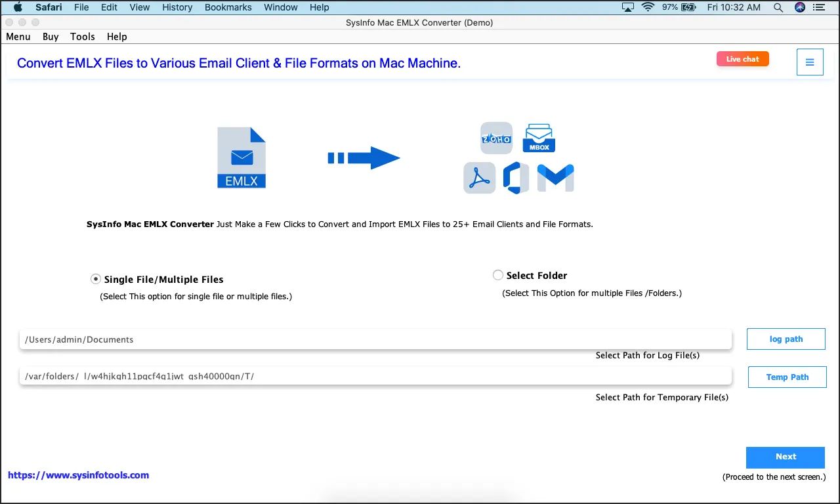The height and width of the screenshot is (504, 840).
Task: Click the temporary file path field
Action: tap(375, 376)
